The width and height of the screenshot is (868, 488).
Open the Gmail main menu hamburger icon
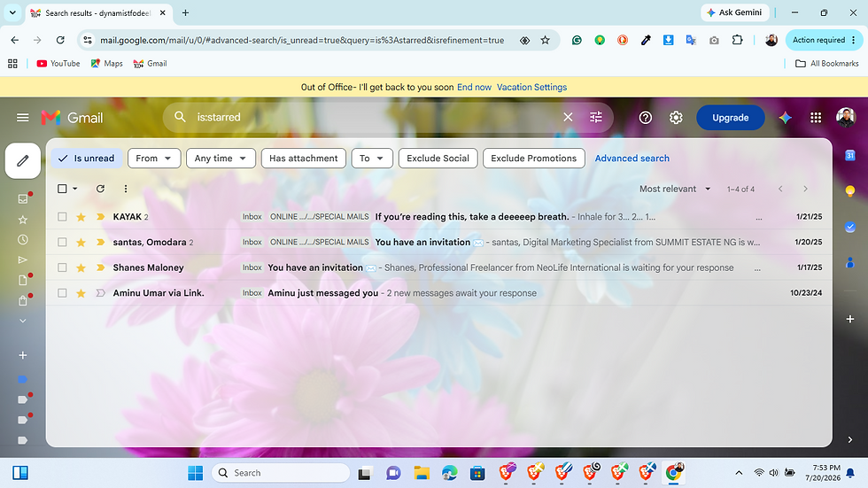(x=23, y=117)
